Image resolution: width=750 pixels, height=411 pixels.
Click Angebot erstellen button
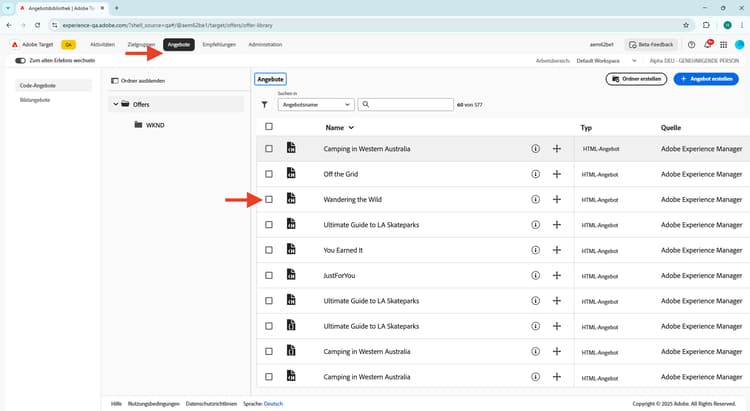pos(706,79)
